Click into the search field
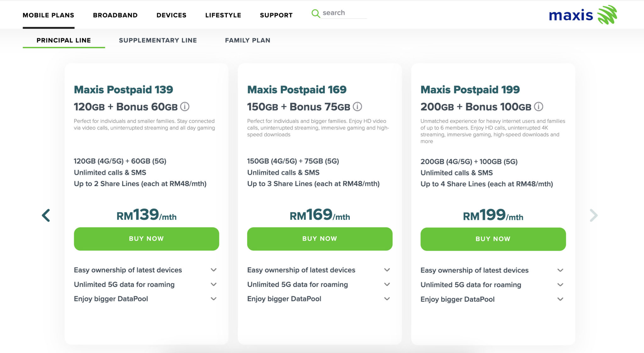The height and width of the screenshot is (353, 644). (x=344, y=13)
